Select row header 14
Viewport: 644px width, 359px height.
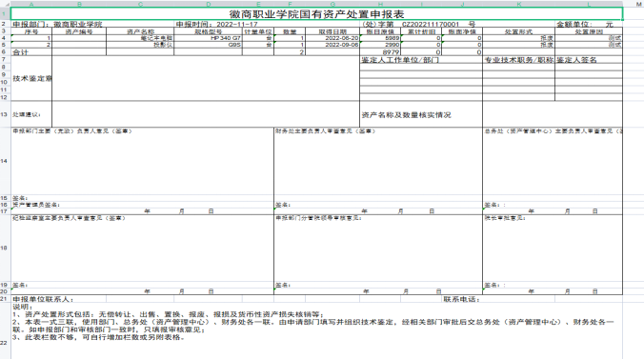[x=4, y=161]
